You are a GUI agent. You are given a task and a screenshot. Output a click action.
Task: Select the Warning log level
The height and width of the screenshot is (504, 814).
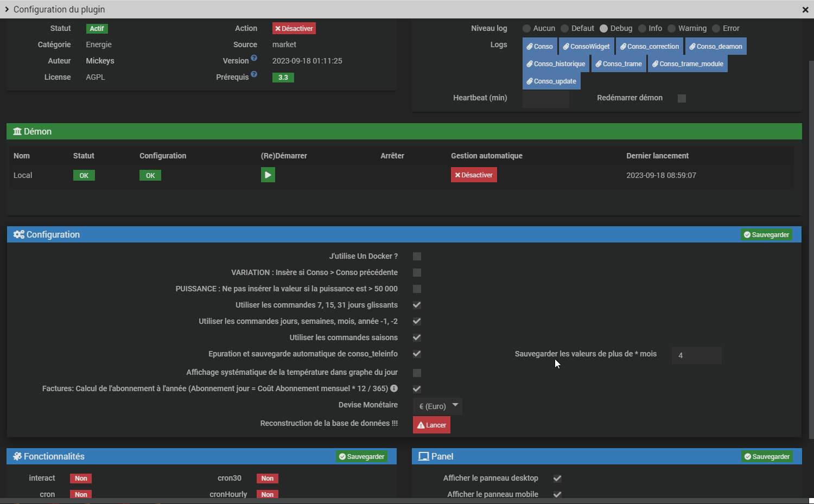click(x=671, y=28)
